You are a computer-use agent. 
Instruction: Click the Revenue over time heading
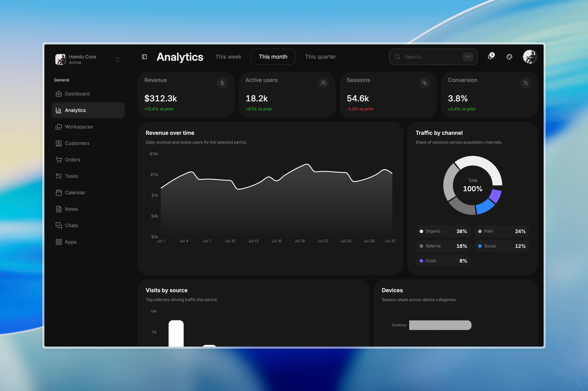(170, 133)
